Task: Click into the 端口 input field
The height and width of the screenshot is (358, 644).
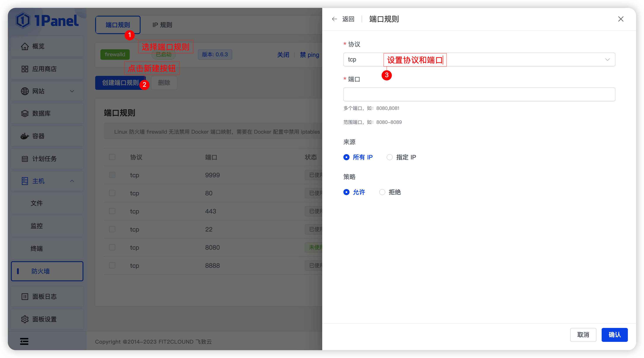Action: tap(479, 94)
